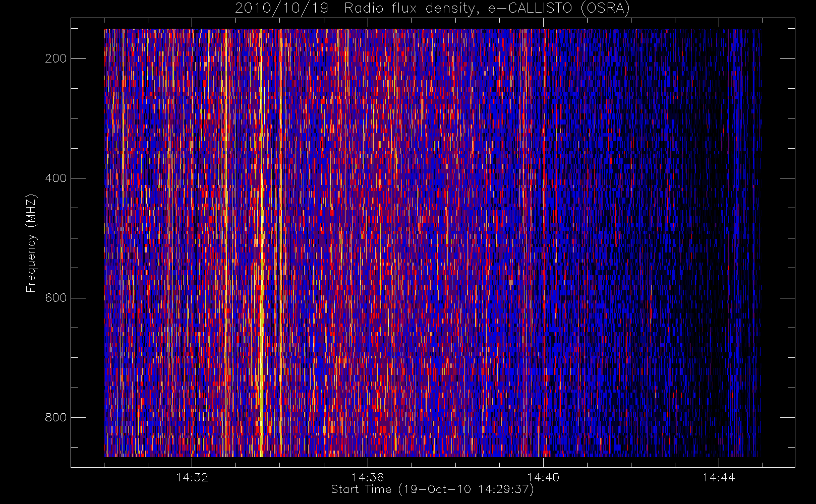
Task: Click the 14:36 time tick label
Action: 368,477
